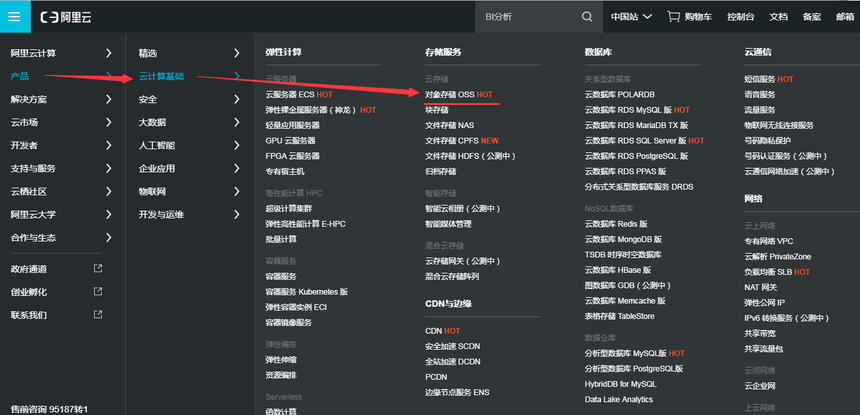Open NAT 网关
860x415 pixels.
761,287
